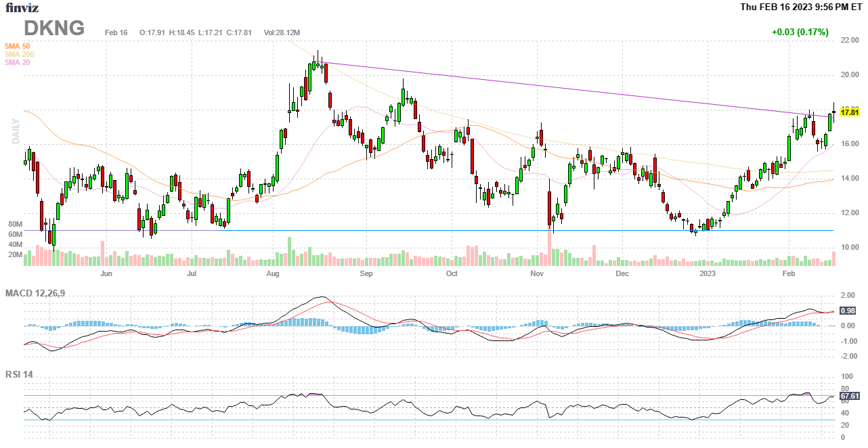Click the RSI 67.61 value tag
Viewport: 868px width, 448px height.
point(849,396)
